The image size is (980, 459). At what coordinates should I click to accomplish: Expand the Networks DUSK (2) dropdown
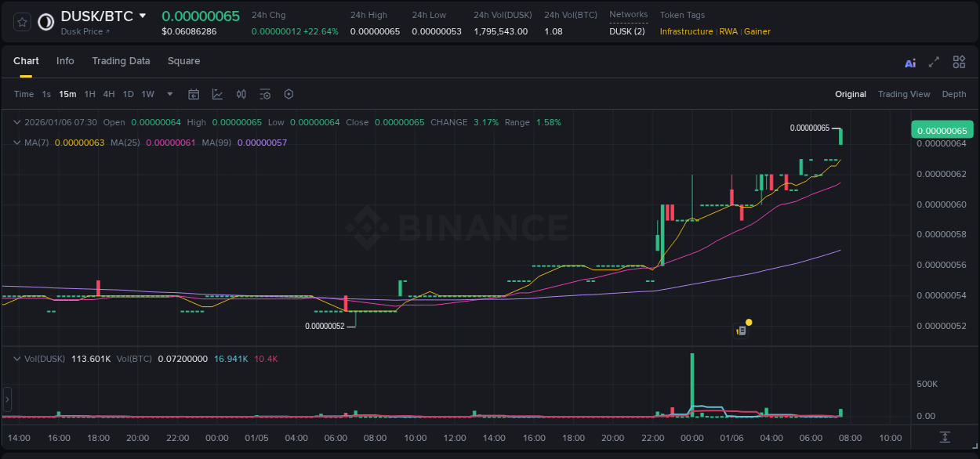point(627,31)
